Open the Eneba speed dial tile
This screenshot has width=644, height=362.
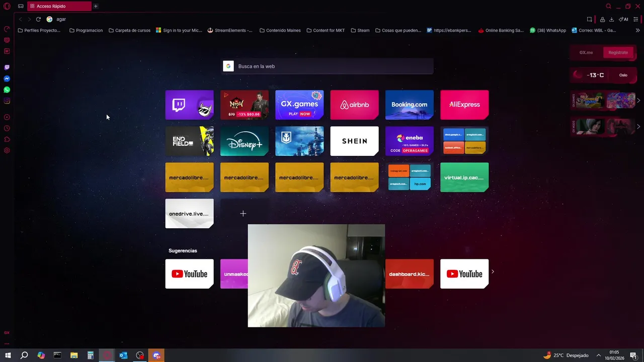pos(409,141)
